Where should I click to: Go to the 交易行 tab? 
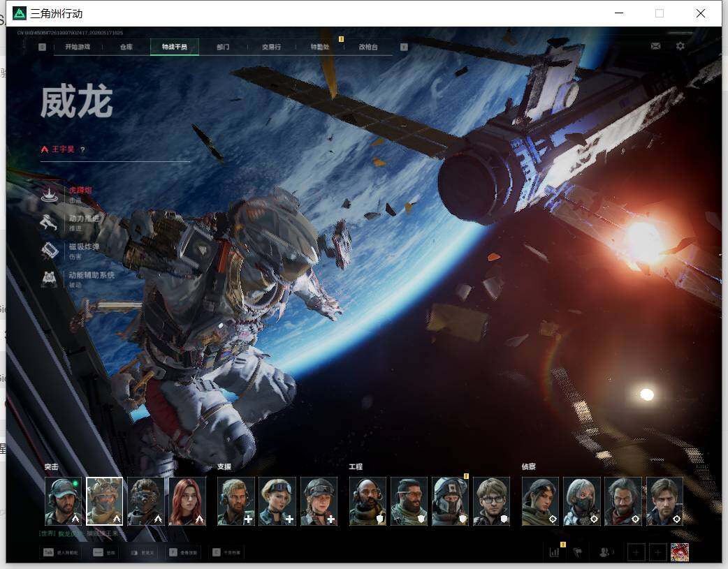271,47
